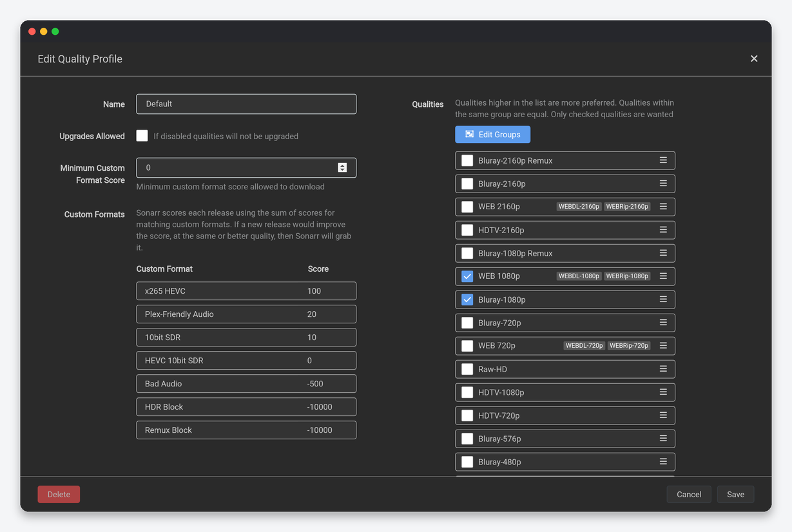Screen dimensions: 792x532
Task: Focus the Minimum Custom Format Score field
Action: click(x=246, y=167)
